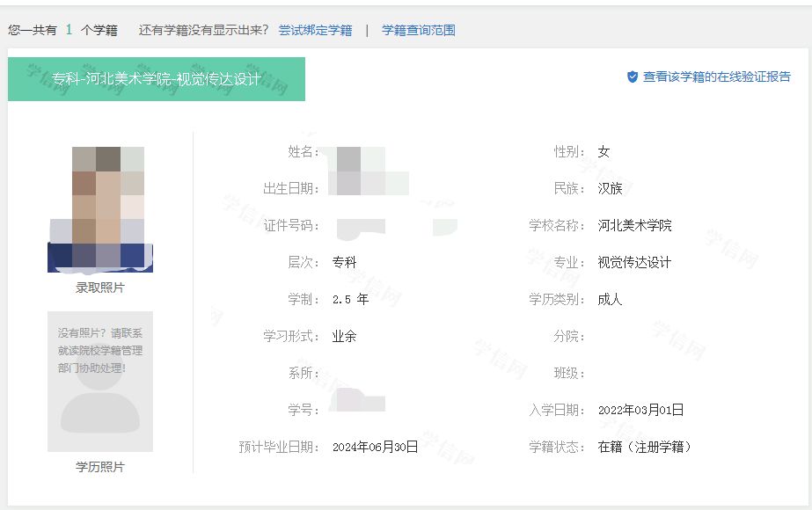Image resolution: width=812 pixels, height=510 pixels.
Task: Click the duration value 2.5 年
Action: pos(351,299)
